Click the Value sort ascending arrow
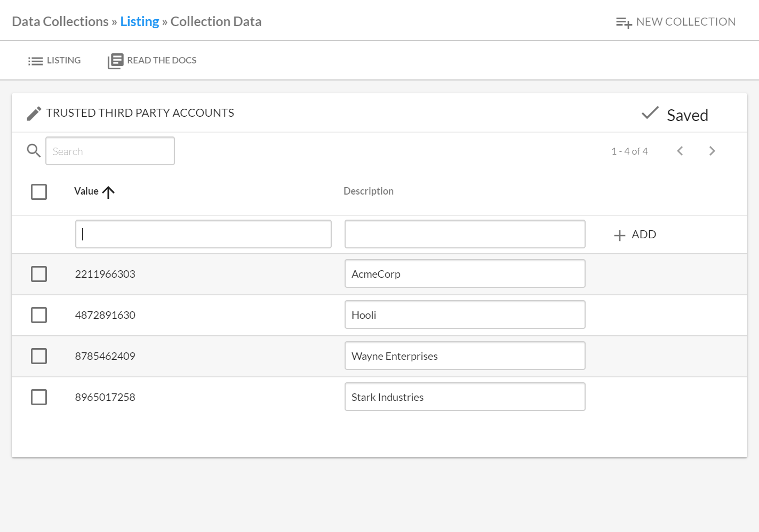The width and height of the screenshot is (759, 532). point(108,192)
